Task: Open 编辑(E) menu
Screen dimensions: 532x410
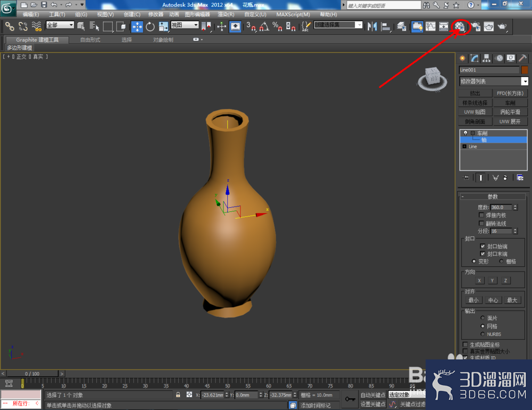Action: tap(31, 14)
